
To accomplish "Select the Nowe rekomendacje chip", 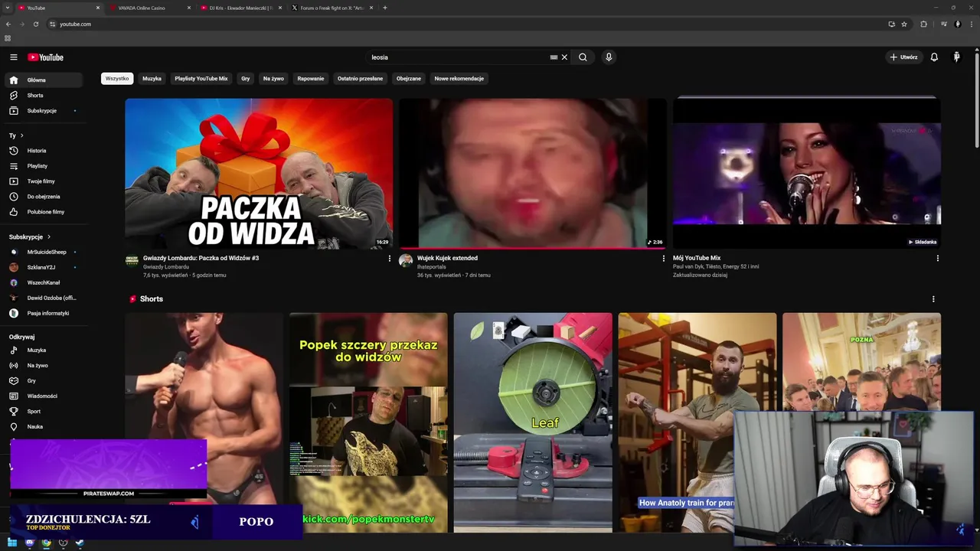I will [x=459, y=79].
